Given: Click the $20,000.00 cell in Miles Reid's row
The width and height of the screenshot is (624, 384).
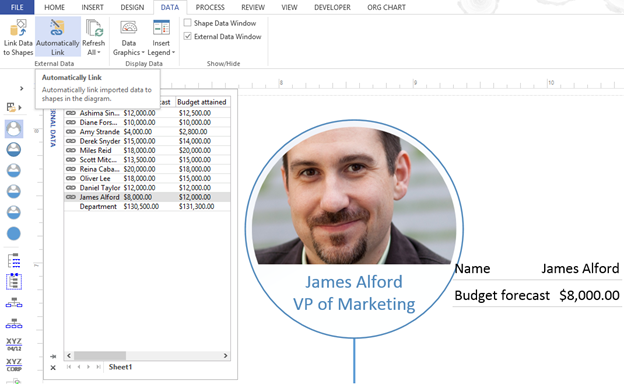Looking at the screenshot, I should pyautogui.click(x=195, y=150).
